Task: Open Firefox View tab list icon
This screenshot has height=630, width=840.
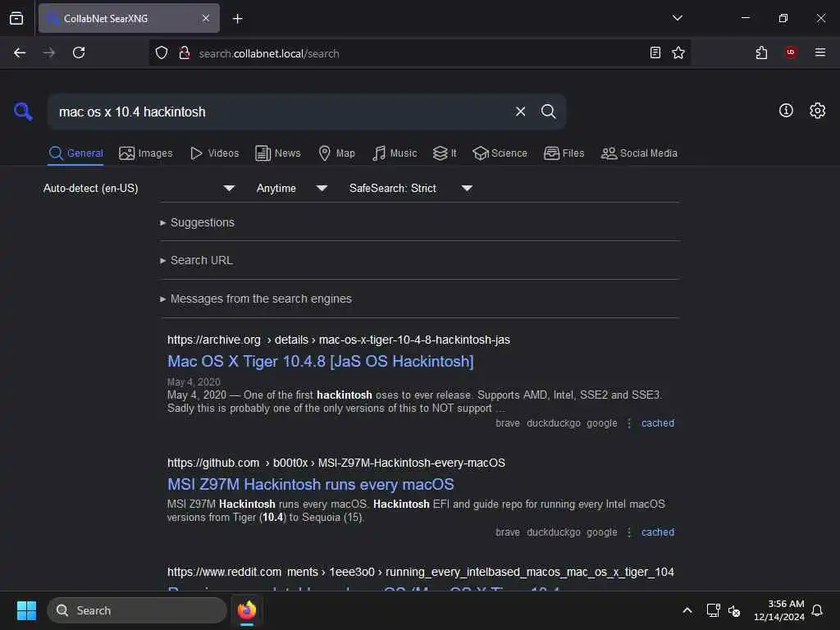Action: (x=16, y=18)
